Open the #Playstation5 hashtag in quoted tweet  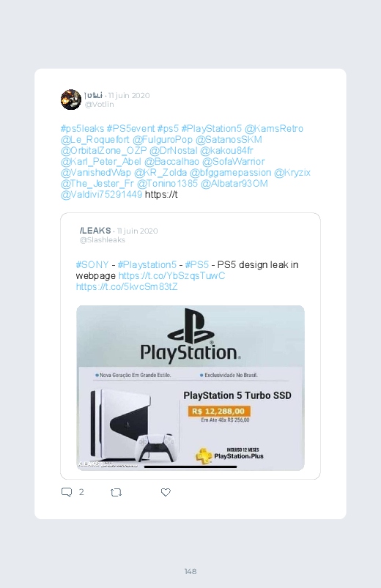pos(147,265)
